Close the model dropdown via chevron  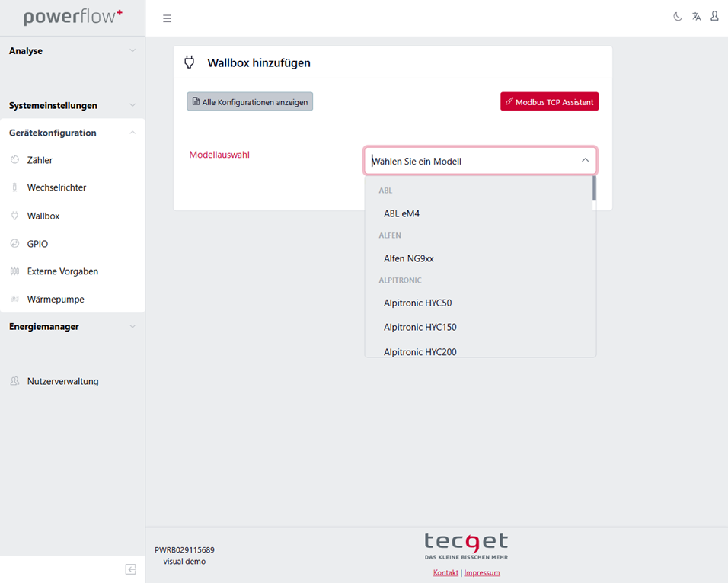(585, 160)
